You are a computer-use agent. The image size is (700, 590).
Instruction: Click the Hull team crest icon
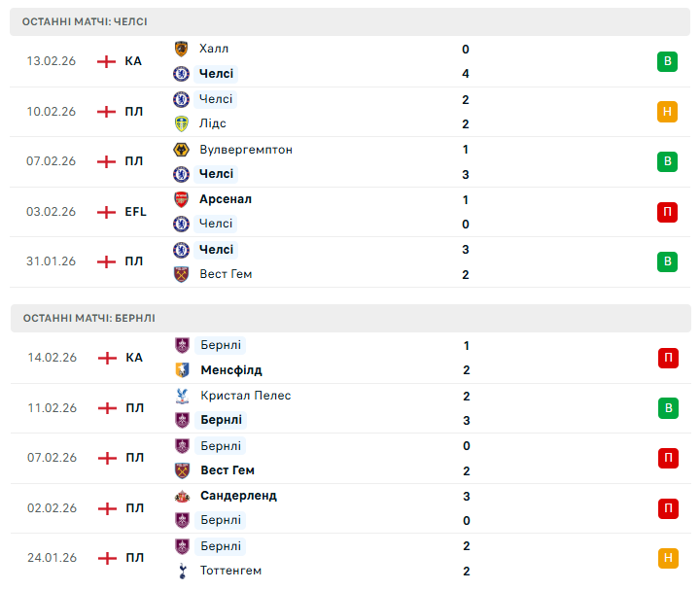click(181, 49)
